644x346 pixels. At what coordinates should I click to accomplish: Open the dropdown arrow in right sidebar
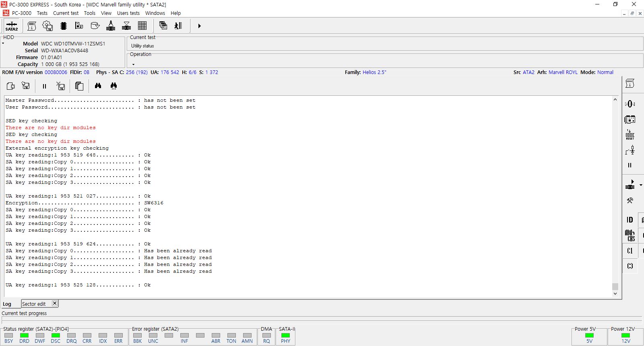pyautogui.click(x=641, y=185)
